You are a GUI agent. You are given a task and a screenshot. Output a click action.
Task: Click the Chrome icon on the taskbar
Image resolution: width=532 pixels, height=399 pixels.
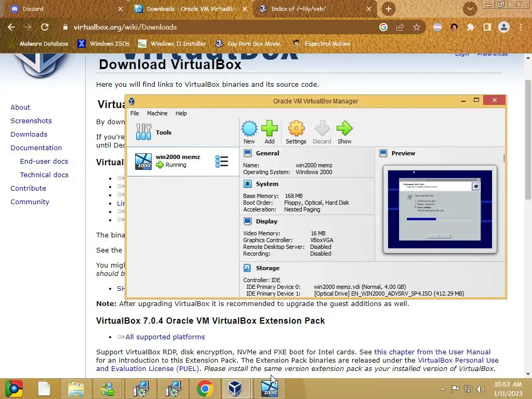pos(205,389)
